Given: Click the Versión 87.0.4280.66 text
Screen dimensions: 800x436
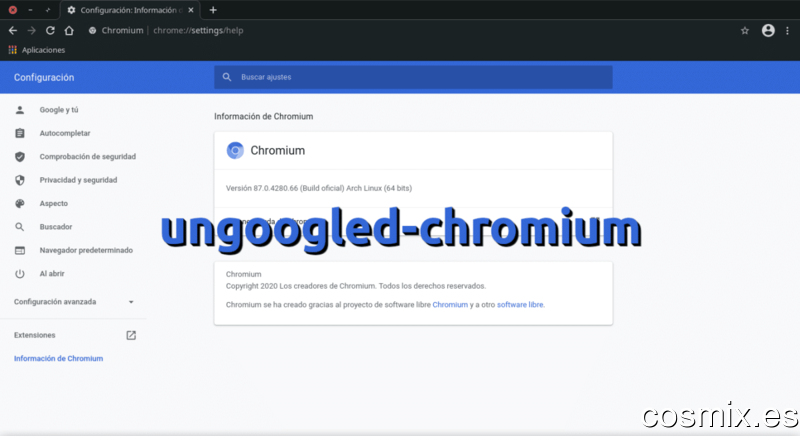Looking at the screenshot, I should click(319, 188).
